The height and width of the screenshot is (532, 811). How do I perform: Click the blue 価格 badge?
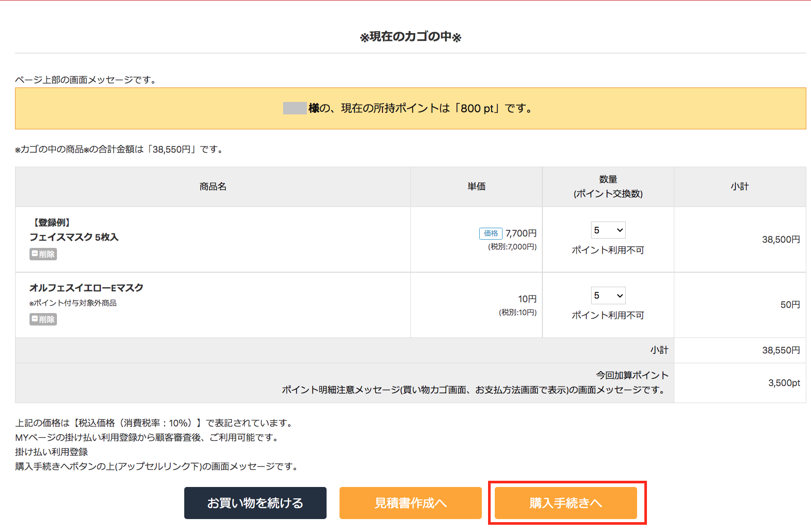click(x=491, y=233)
